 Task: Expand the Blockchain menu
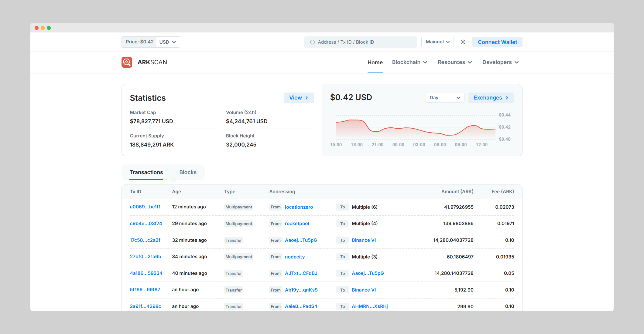(409, 62)
